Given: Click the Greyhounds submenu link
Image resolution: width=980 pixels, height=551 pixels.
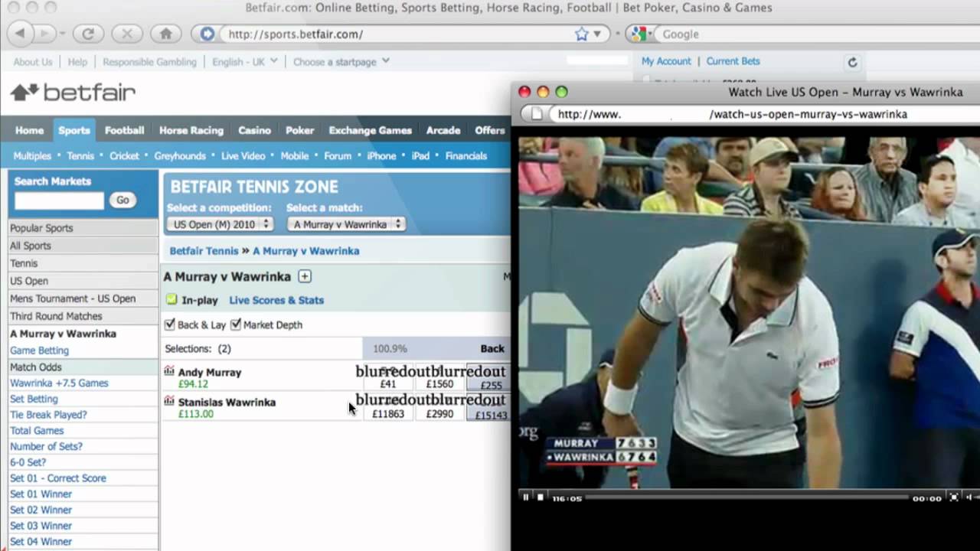Looking at the screenshot, I should (x=180, y=155).
